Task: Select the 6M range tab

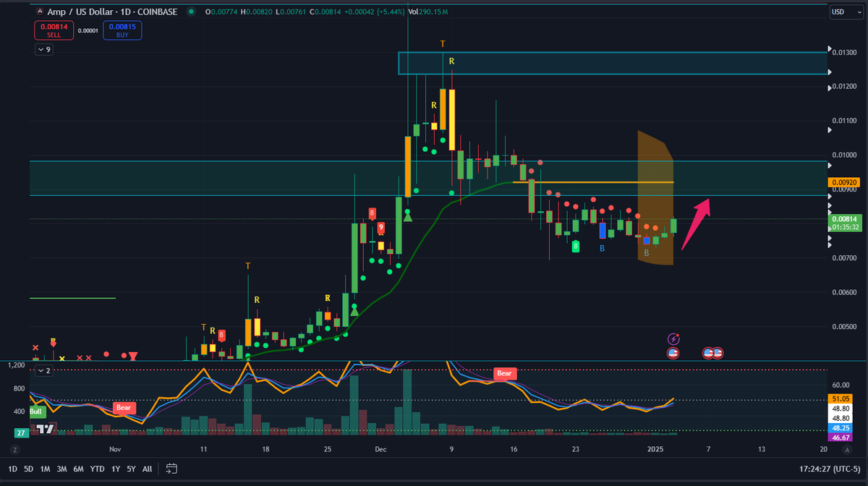Action: (x=78, y=469)
